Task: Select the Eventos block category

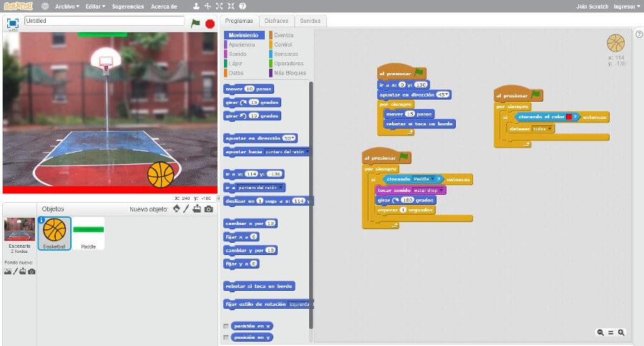Action: (283, 35)
